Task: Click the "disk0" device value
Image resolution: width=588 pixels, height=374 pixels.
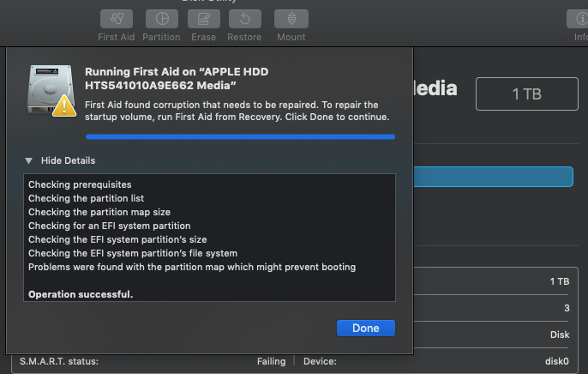Action: pos(557,361)
